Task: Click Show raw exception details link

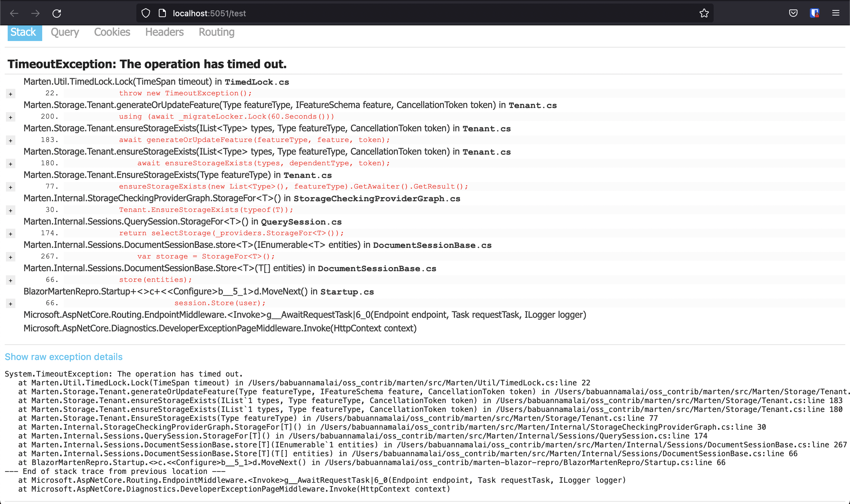Action: 63,357
